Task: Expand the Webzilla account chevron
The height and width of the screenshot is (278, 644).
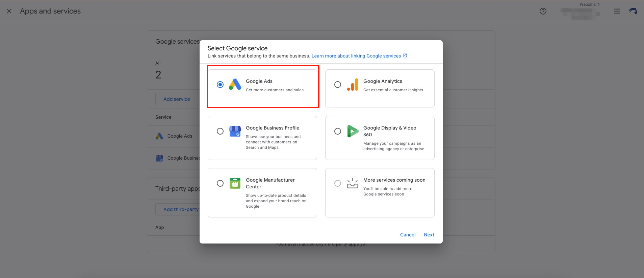Action: pos(598,4)
